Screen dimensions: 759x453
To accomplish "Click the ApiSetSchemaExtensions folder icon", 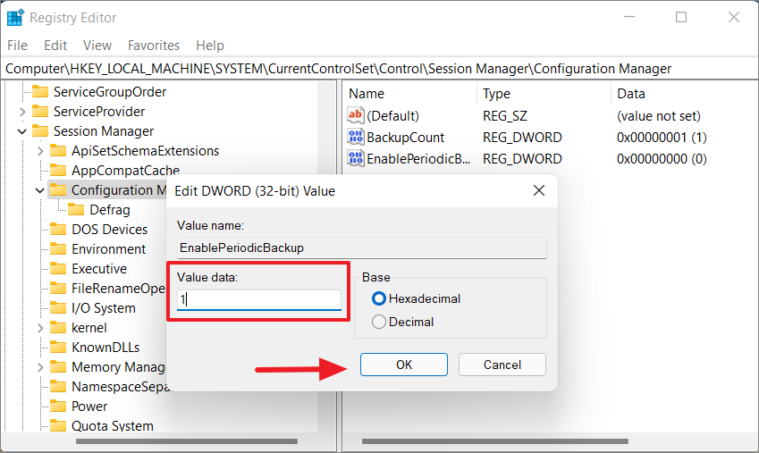I will 58,151.
